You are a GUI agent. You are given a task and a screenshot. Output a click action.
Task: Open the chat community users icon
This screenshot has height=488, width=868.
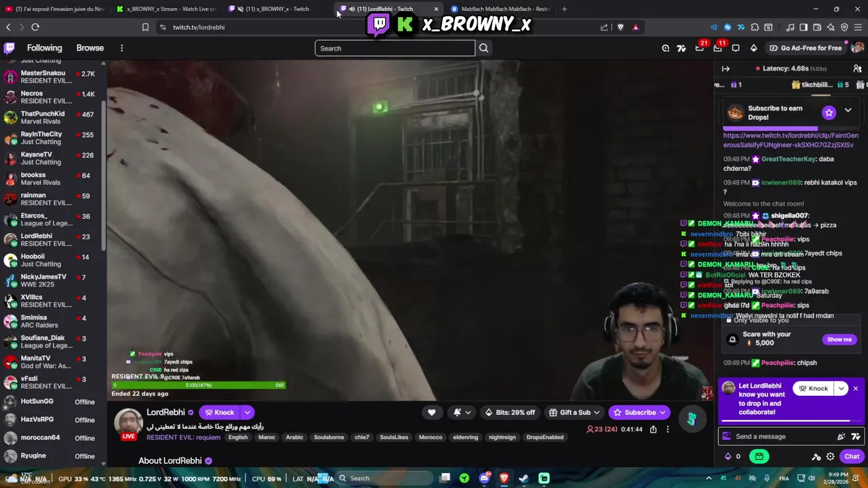(857, 68)
